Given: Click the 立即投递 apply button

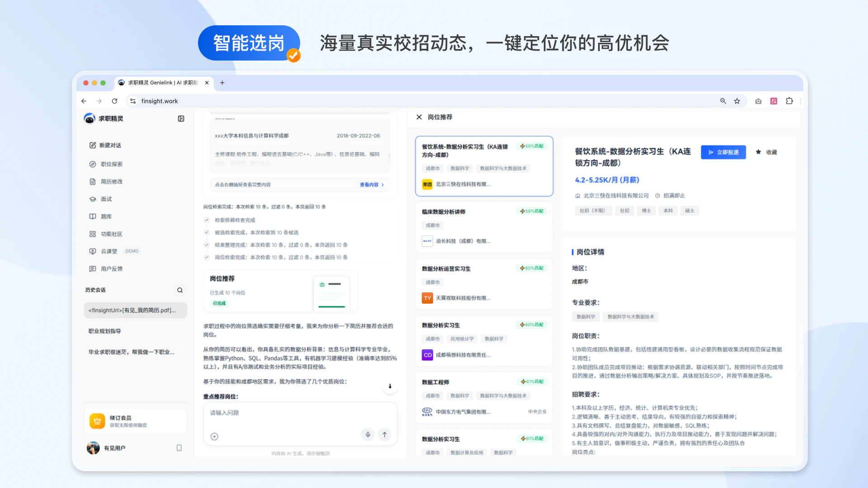Looking at the screenshot, I should pyautogui.click(x=723, y=152).
